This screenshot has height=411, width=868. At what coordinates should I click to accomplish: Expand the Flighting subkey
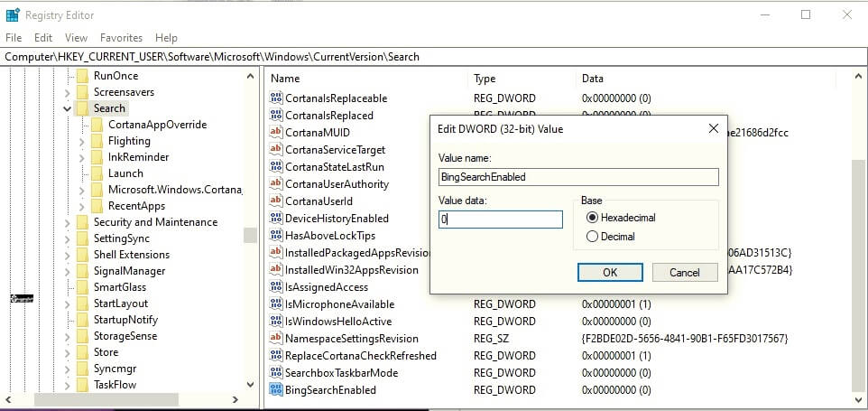coord(82,141)
